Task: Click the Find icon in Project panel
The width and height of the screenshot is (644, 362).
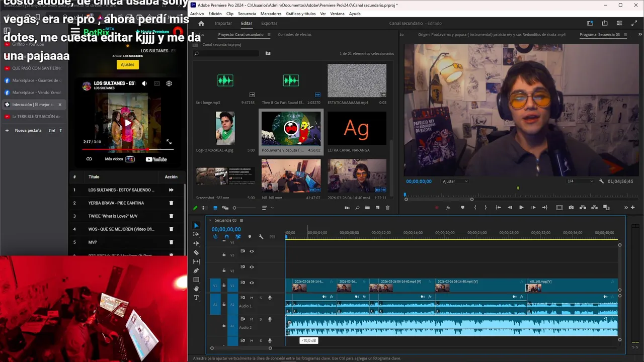Action: tap(357, 208)
